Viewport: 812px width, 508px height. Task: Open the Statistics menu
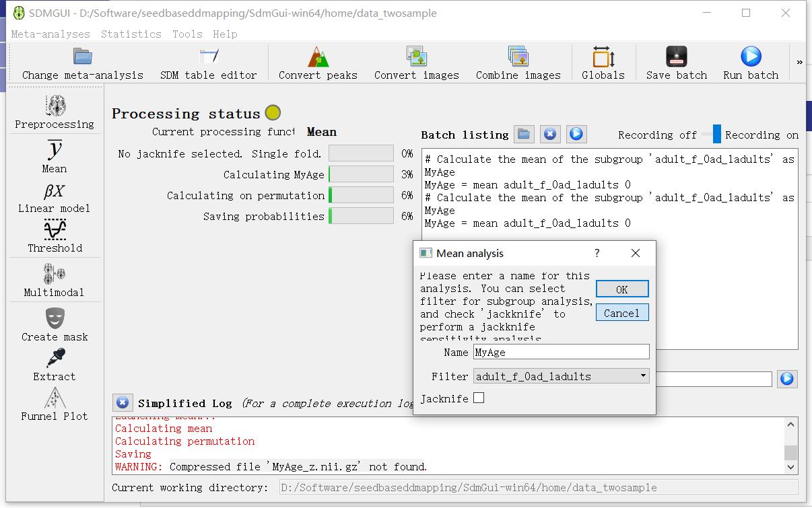(x=131, y=34)
